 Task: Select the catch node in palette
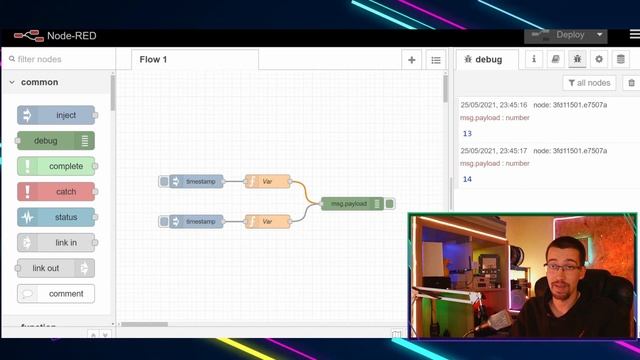56,191
